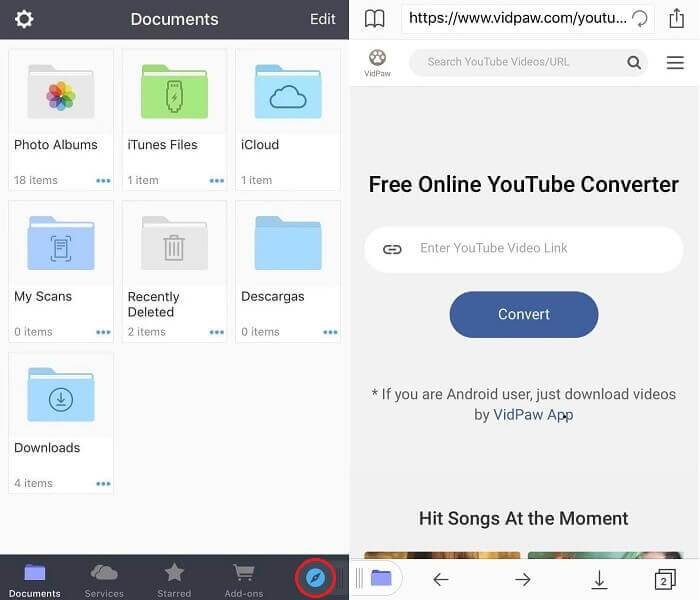Open the settings gear in Documents
This screenshot has height=600, width=700.
point(24,19)
